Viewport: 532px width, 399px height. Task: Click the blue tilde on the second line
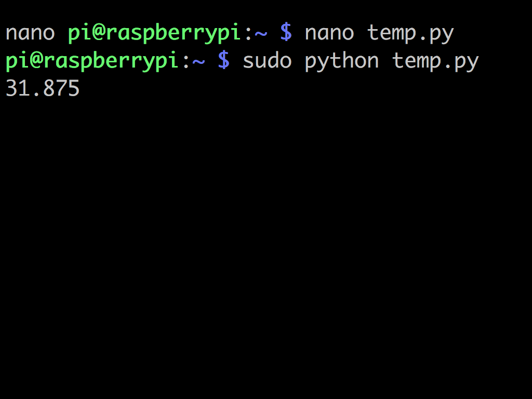[x=198, y=61]
